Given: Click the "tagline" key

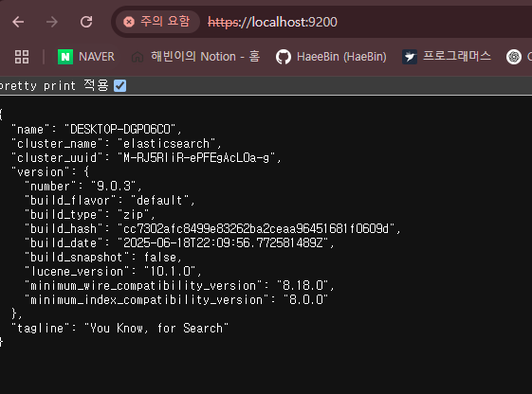Looking at the screenshot, I should coord(41,329).
